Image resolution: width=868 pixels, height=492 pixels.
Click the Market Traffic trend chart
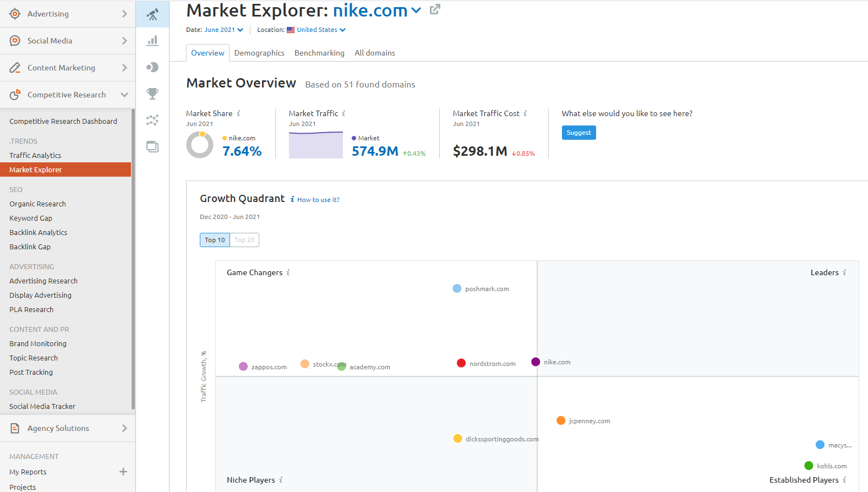pyautogui.click(x=316, y=145)
